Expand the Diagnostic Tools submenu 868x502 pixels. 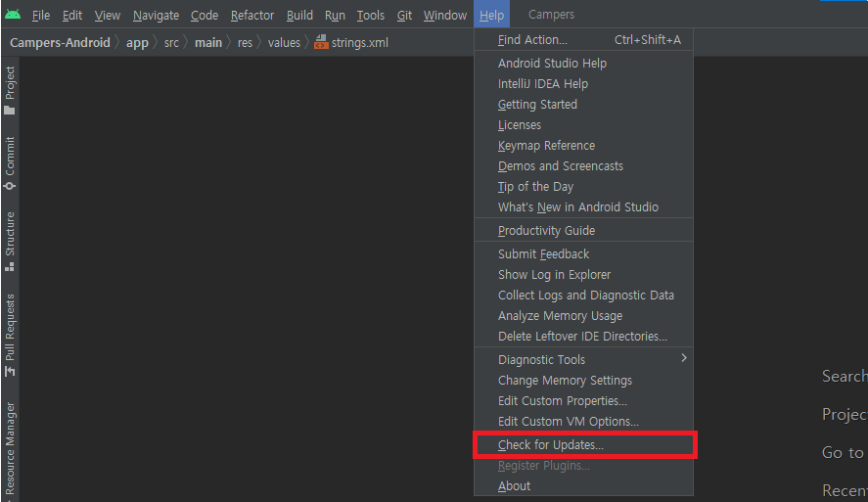pyautogui.click(x=583, y=359)
